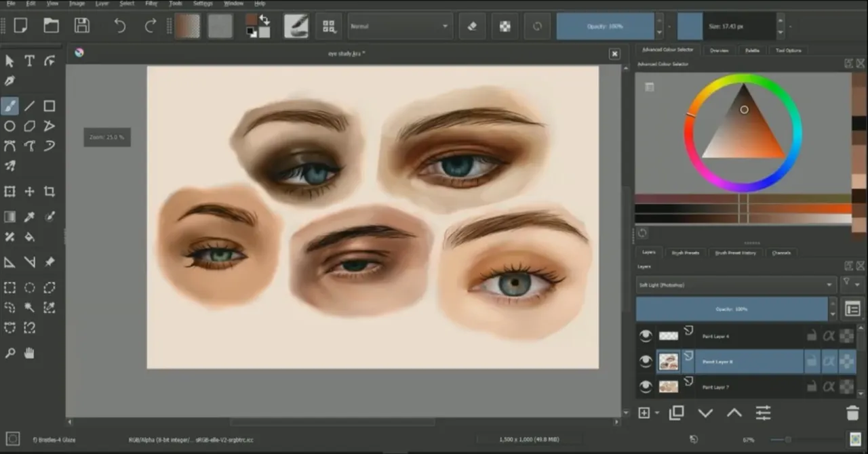The image size is (868, 454).
Task: Open the fill gradients selector
Action: (188, 26)
